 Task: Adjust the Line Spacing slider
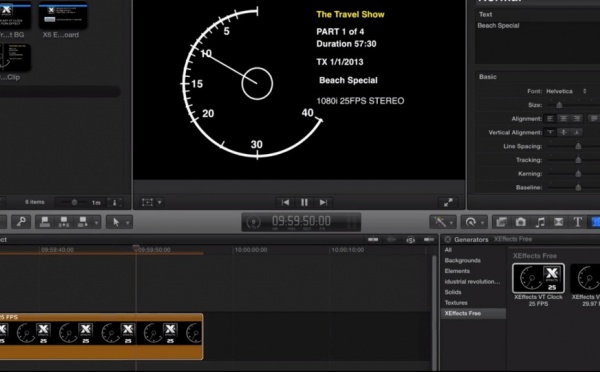pos(578,146)
